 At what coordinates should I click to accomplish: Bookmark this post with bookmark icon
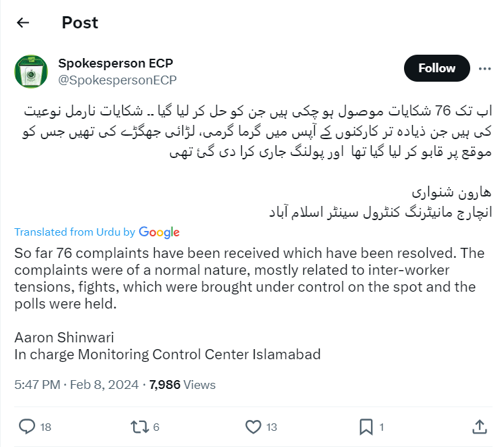point(366,427)
